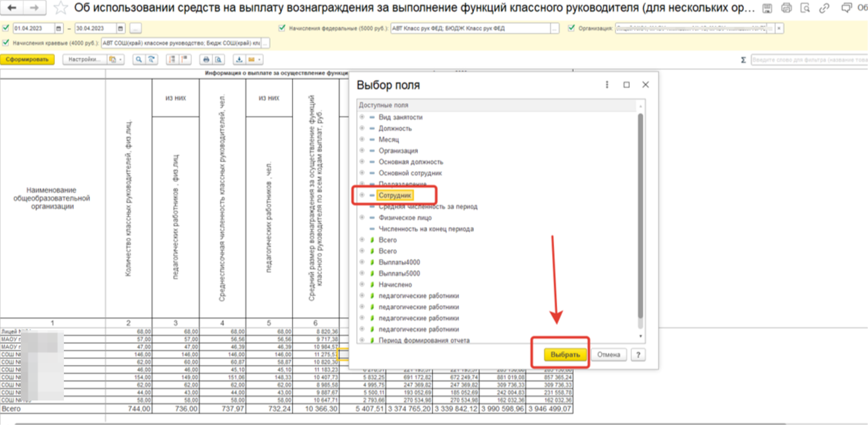Uncheck the period date range checkbox

(x=6, y=28)
